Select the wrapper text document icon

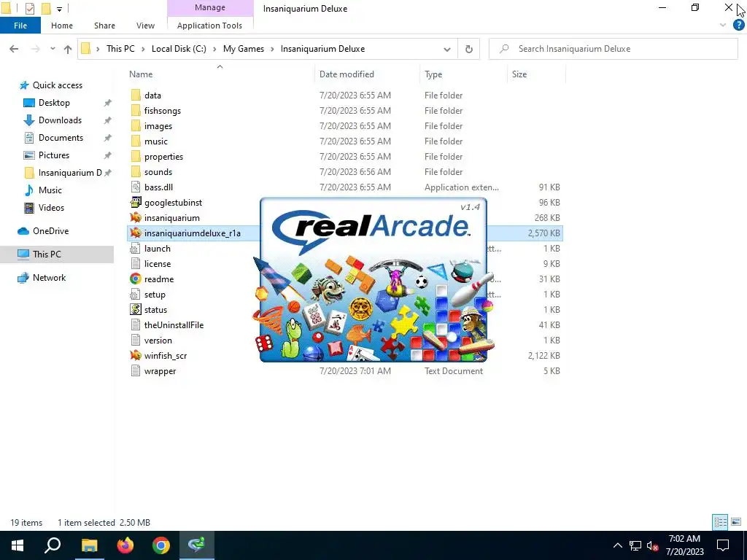click(x=136, y=370)
